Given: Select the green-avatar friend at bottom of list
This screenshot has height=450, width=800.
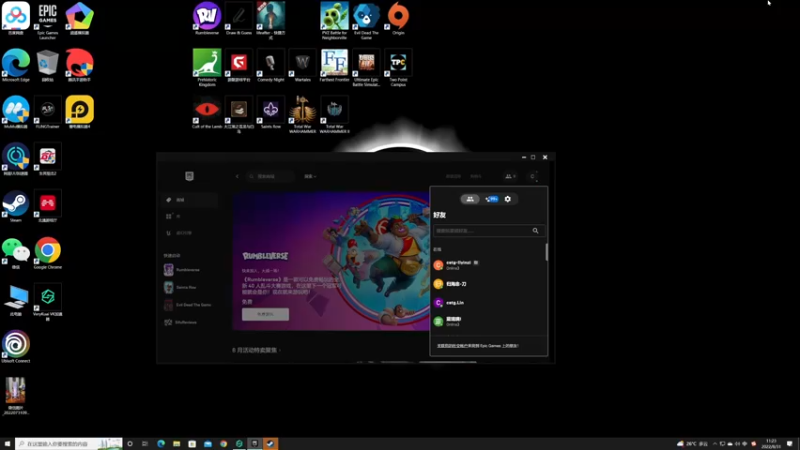Looking at the screenshot, I should point(488,321).
